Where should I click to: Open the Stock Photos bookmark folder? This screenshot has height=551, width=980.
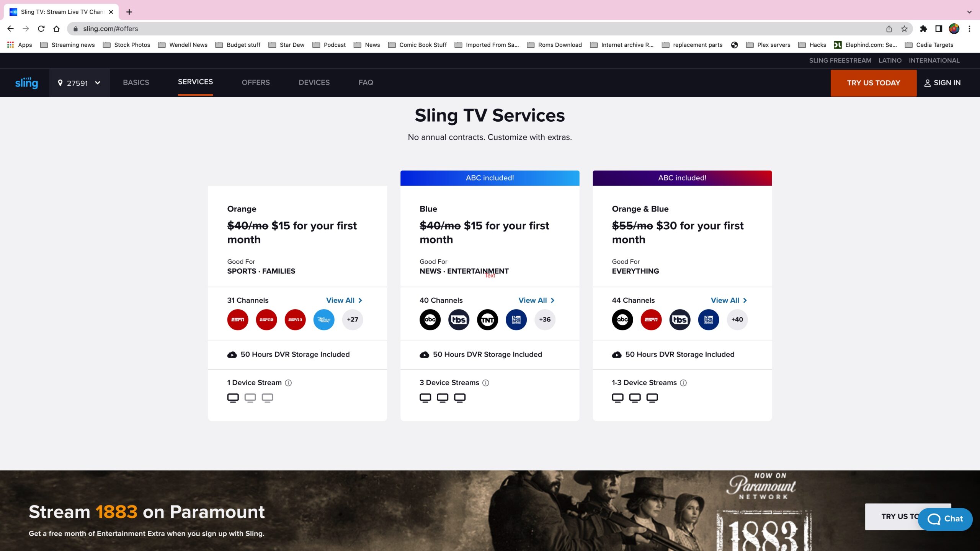tap(126, 45)
